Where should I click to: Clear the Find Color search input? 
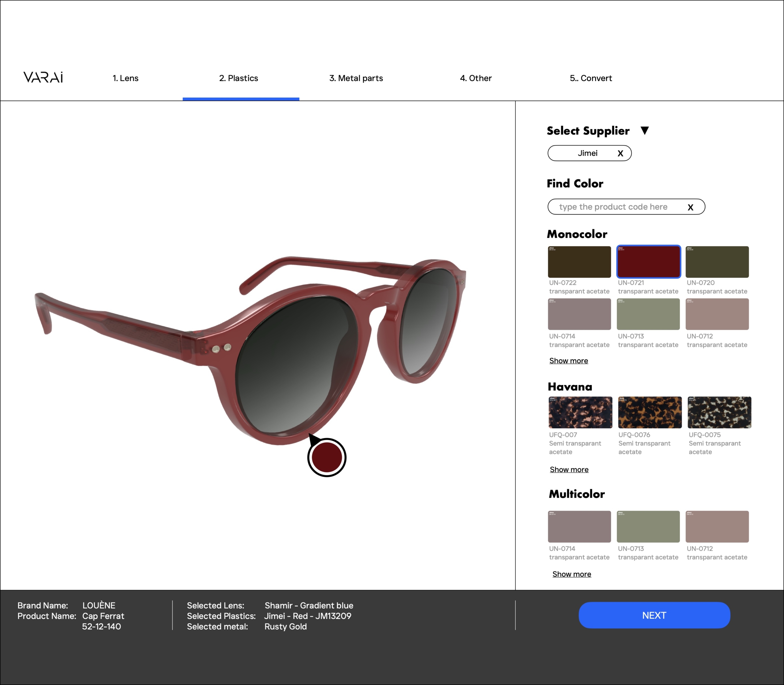click(x=691, y=207)
